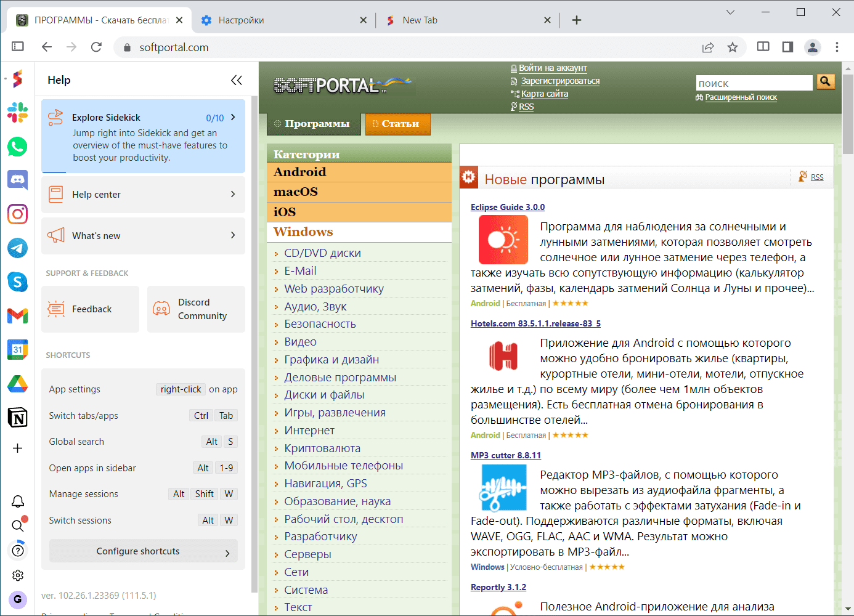
Task: Open Карта сайта link
Action: [x=545, y=94]
